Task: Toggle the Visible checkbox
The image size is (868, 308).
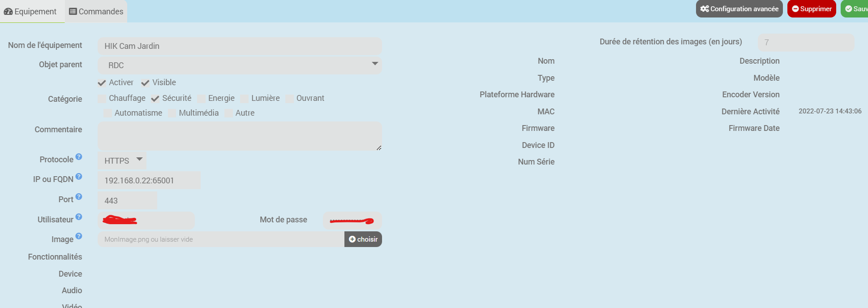Action: [145, 83]
